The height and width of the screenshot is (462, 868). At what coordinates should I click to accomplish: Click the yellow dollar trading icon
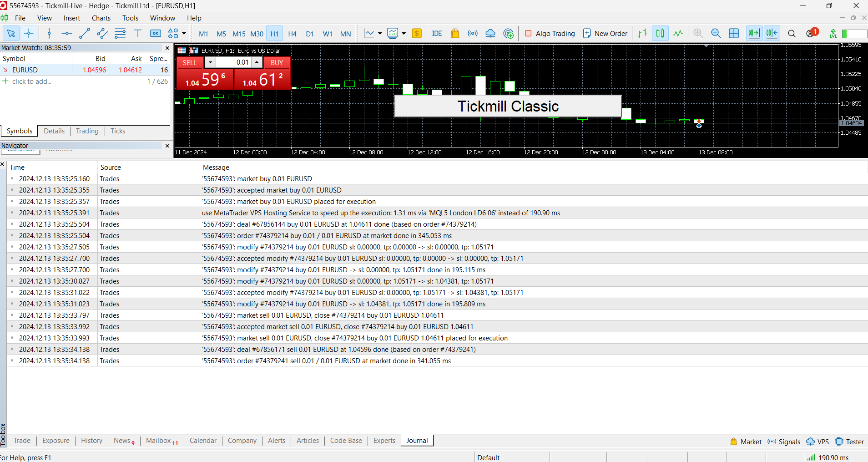pos(417,33)
